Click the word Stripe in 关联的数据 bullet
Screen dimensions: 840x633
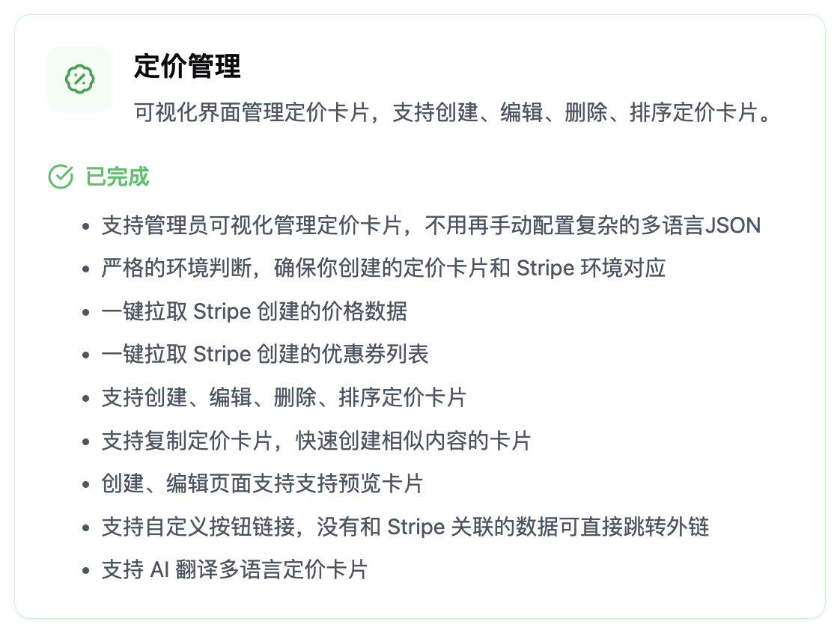[416, 527]
